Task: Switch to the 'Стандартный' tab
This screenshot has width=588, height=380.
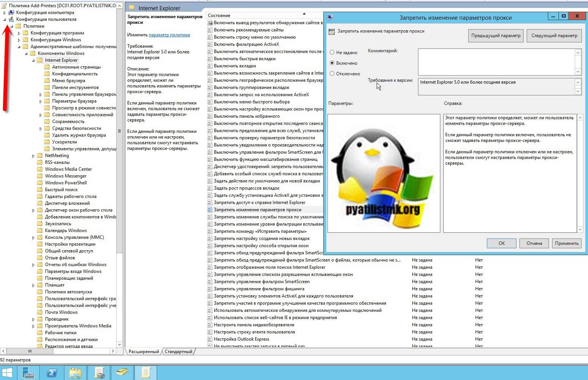Action: click(178, 352)
